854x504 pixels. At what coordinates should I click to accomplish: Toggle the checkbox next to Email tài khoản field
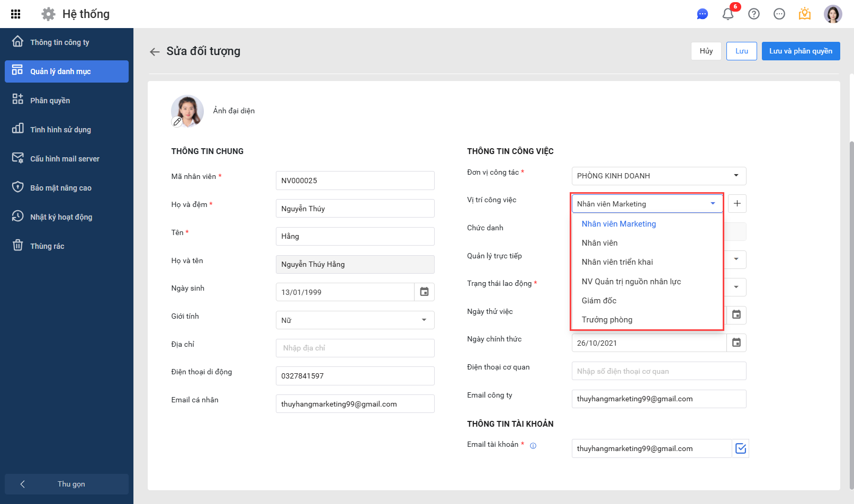[741, 448]
